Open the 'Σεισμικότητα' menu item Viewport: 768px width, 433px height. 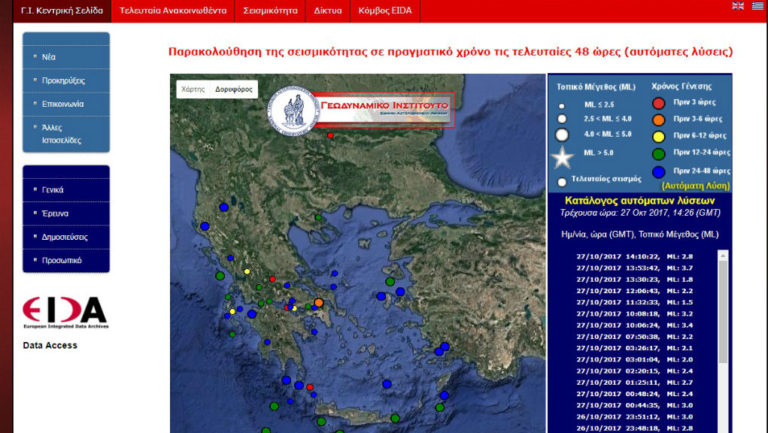pyautogui.click(x=270, y=11)
